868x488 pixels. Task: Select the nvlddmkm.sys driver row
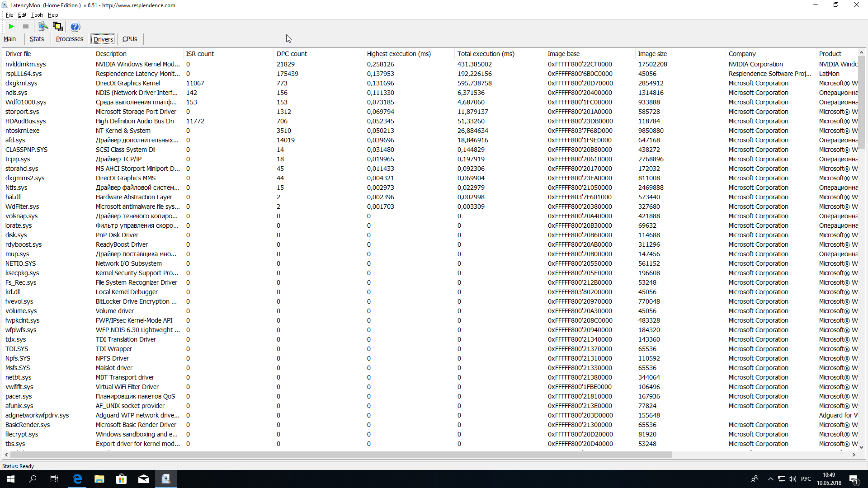click(25, 64)
